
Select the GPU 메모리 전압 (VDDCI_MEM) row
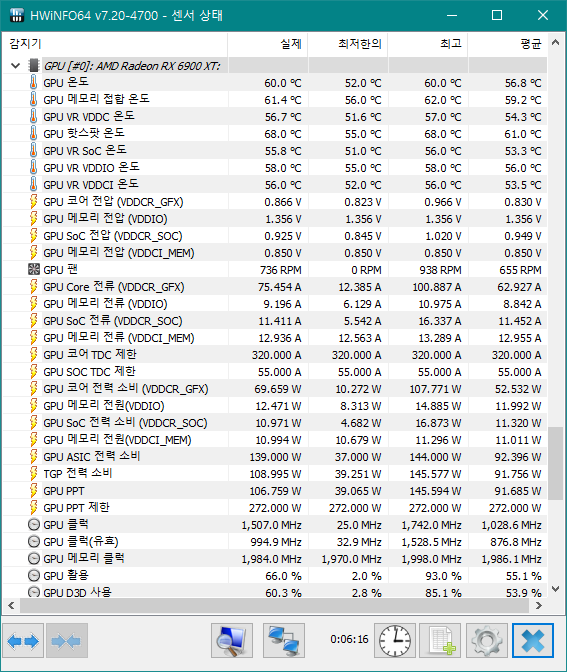275,252
